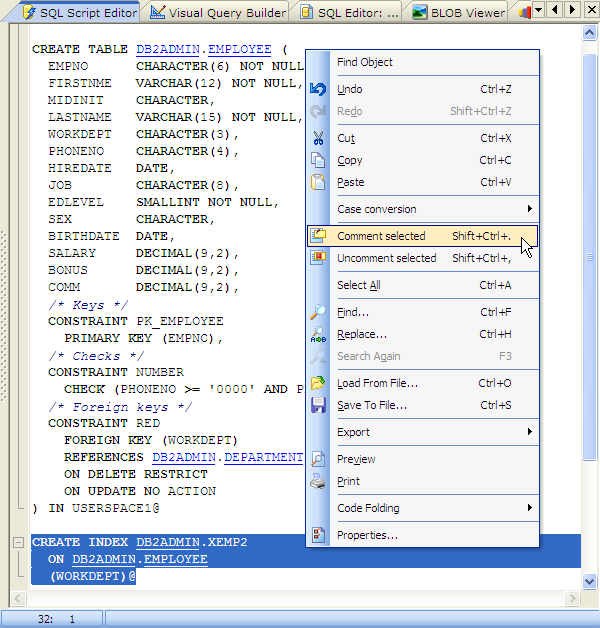Click 'ON DELETE RESTRICT' line

point(136,474)
